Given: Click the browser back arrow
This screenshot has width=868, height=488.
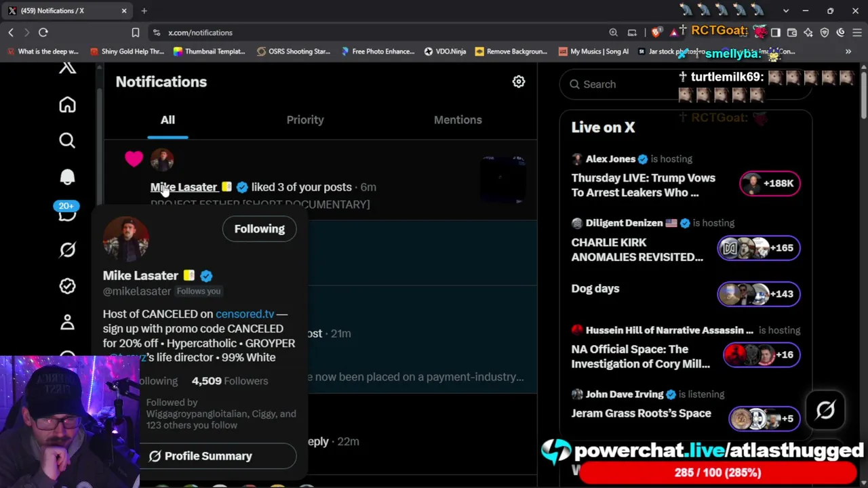Looking at the screenshot, I should point(11,33).
